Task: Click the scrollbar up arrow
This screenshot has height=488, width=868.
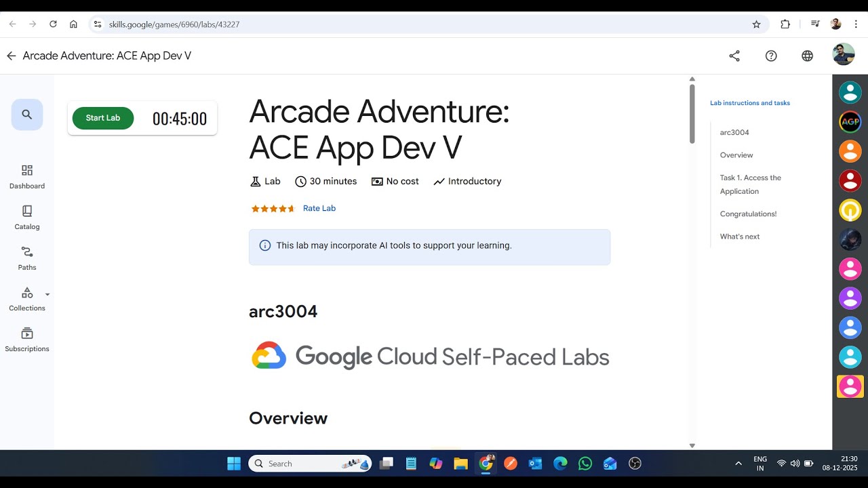Action: point(692,79)
